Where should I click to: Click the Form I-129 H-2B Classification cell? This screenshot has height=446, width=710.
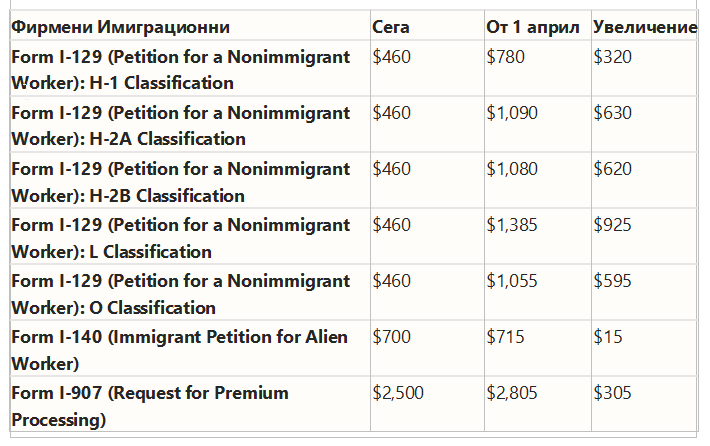tap(190, 181)
